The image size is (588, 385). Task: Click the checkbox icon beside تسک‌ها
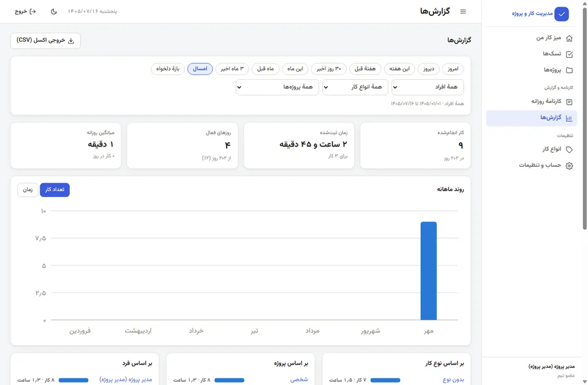click(569, 55)
